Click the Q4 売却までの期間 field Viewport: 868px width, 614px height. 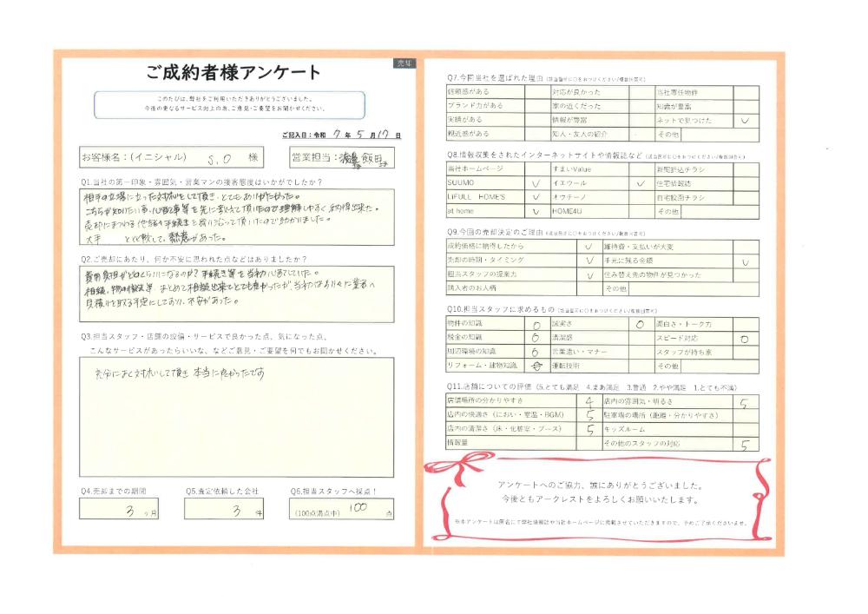click(119, 509)
